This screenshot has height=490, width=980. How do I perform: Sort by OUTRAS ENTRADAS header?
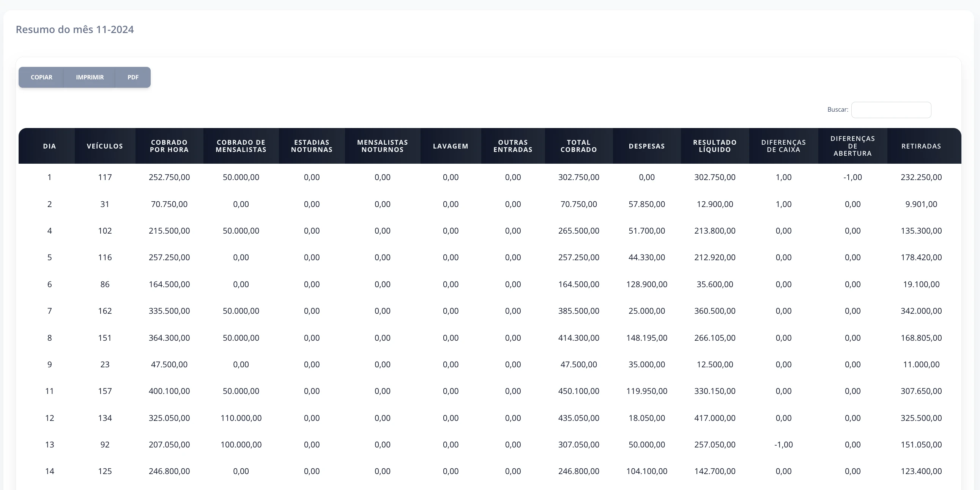coord(513,146)
